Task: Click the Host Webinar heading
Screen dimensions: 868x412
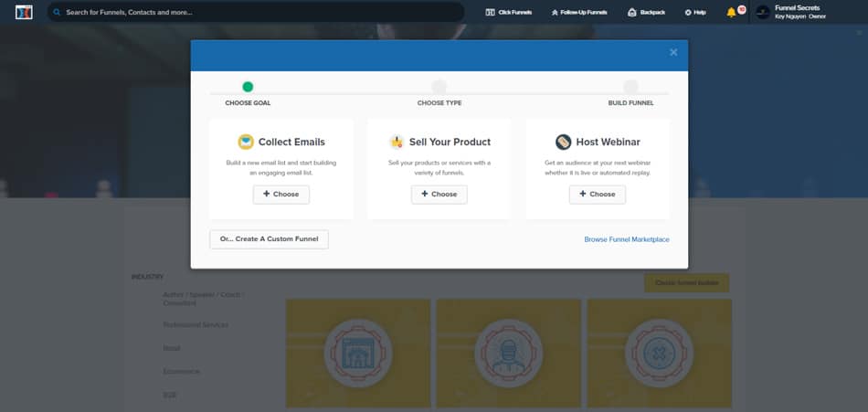Action: (608, 142)
